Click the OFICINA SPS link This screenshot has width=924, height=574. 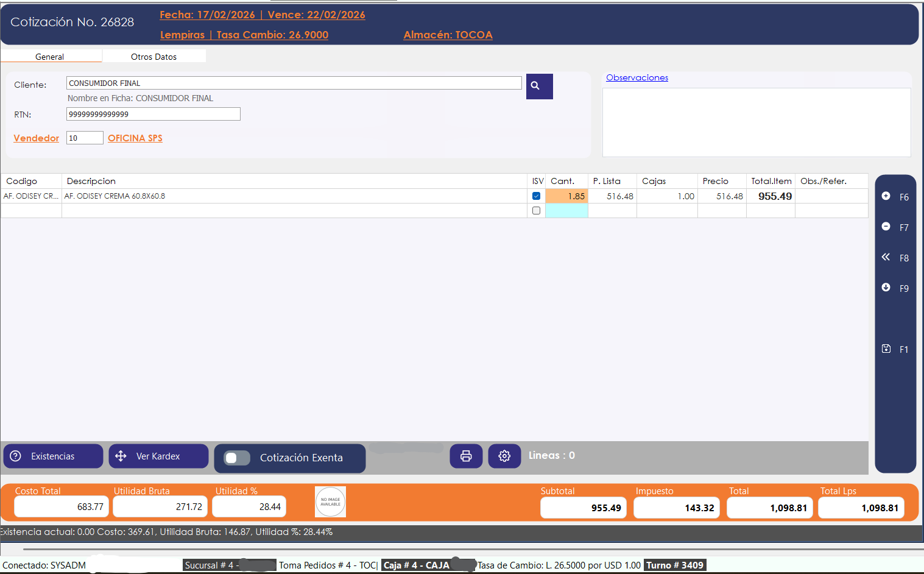(x=135, y=138)
